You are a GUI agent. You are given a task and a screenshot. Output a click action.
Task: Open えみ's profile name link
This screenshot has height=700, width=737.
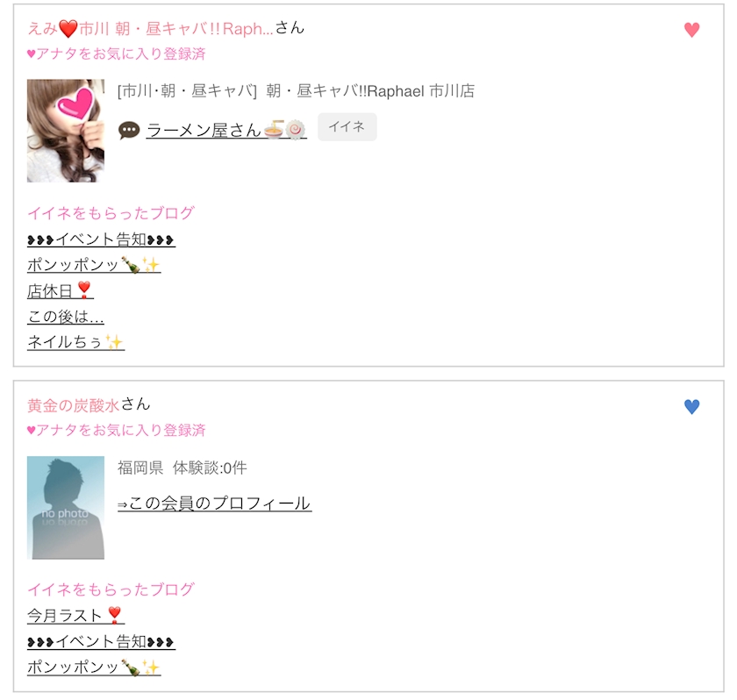click(150, 29)
